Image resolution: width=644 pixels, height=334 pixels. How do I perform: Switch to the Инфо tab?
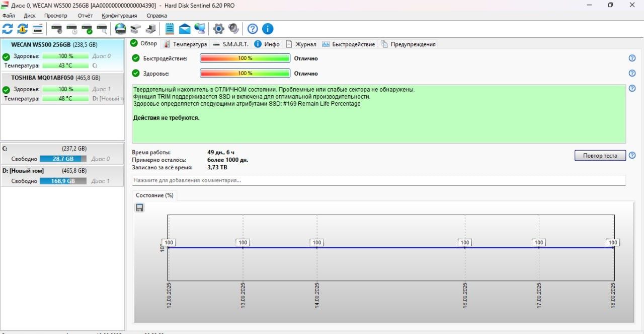(267, 44)
